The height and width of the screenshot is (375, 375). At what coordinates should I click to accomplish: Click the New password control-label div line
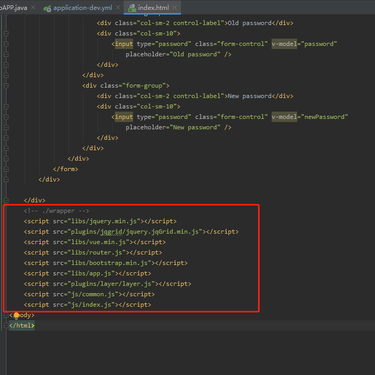point(195,96)
